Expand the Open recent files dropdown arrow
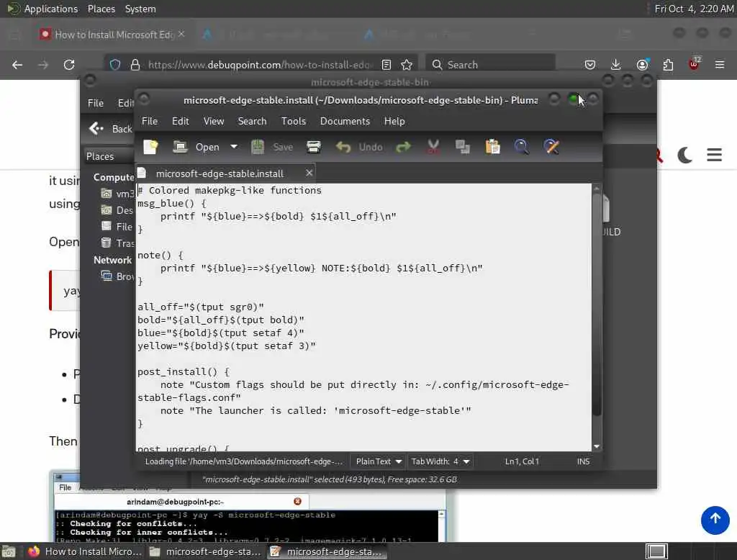737x560 pixels. point(234,147)
